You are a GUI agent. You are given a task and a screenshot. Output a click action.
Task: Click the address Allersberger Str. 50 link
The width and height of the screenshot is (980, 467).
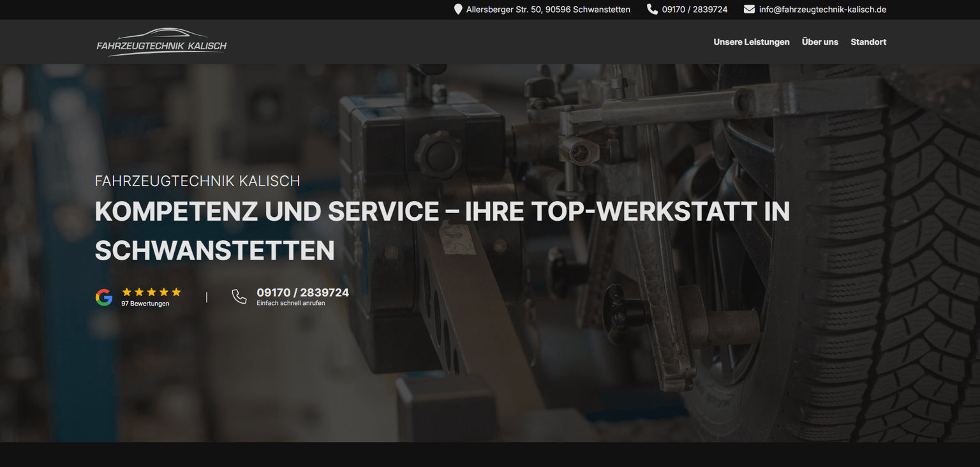(x=548, y=10)
